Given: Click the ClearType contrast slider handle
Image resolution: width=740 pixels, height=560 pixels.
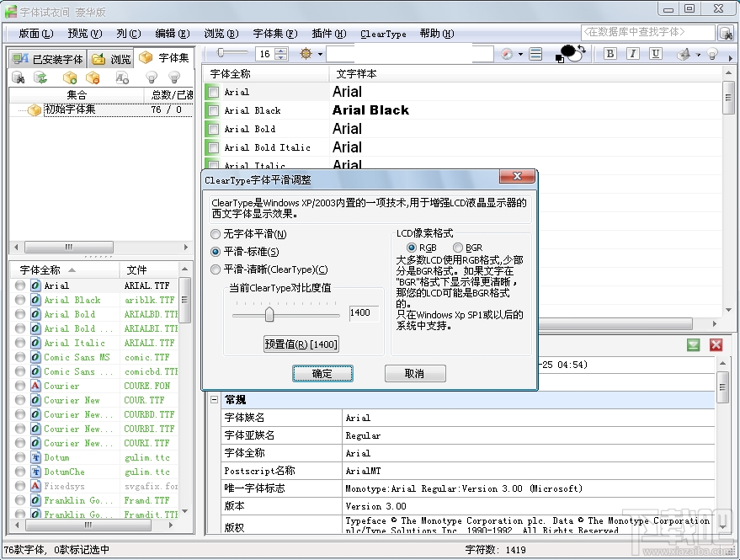Looking at the screenshot, I should [x=269, y=314].
